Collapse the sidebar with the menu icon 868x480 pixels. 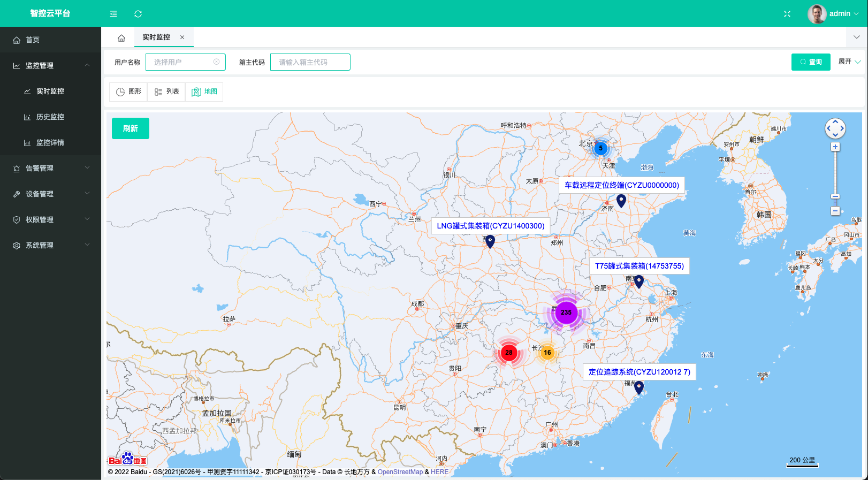[113, 14]
